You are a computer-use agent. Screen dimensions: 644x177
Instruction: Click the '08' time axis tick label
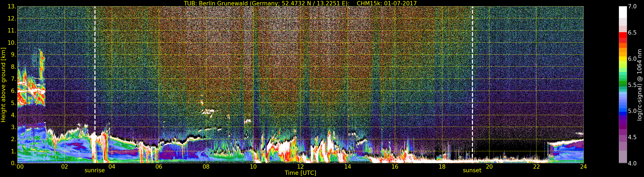tap(206, 167)
